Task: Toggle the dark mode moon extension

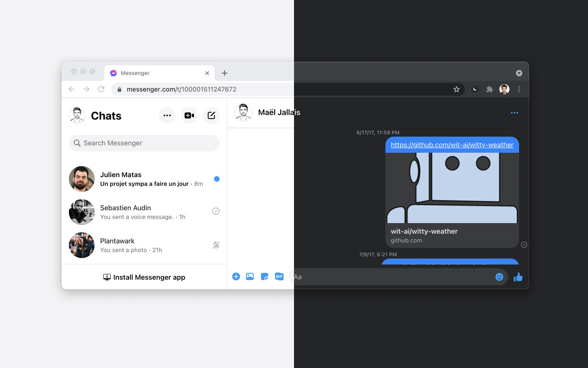Action: pyautogui.click(x=475, y=89)
